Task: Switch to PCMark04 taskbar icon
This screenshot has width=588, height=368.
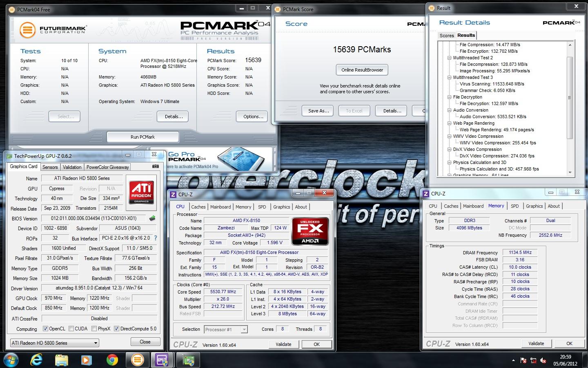Action: 137,360
